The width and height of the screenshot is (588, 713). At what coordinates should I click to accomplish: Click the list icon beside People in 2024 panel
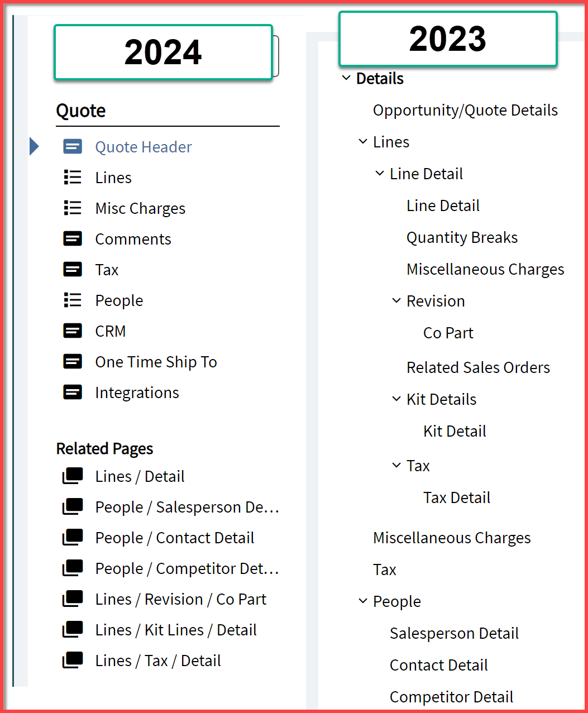point(73,300)
